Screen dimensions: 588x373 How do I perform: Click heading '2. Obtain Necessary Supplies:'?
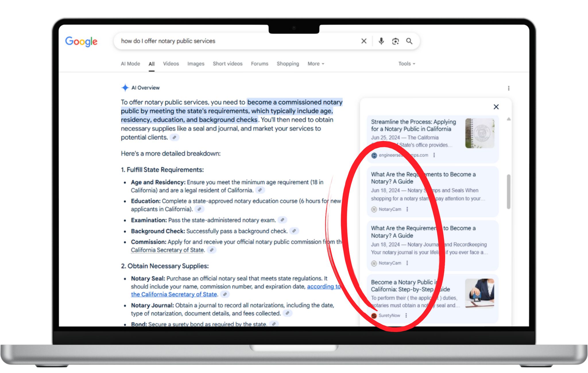point(165,266)
